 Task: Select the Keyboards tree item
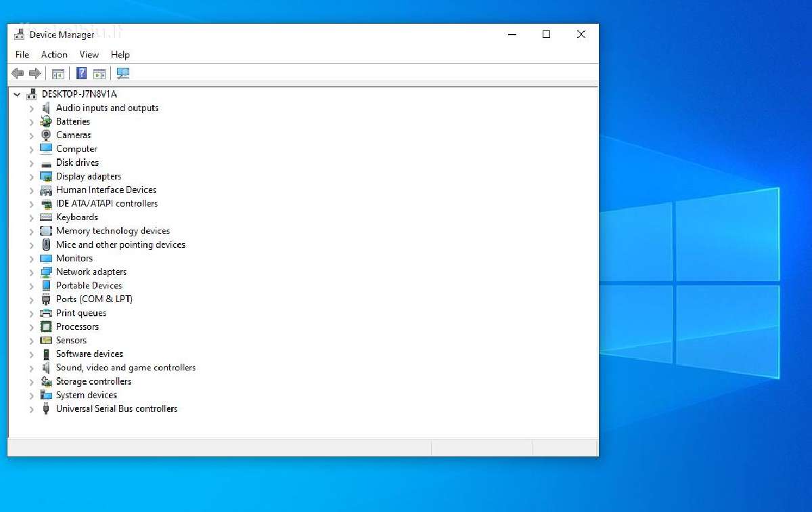(x=77, y=217)
